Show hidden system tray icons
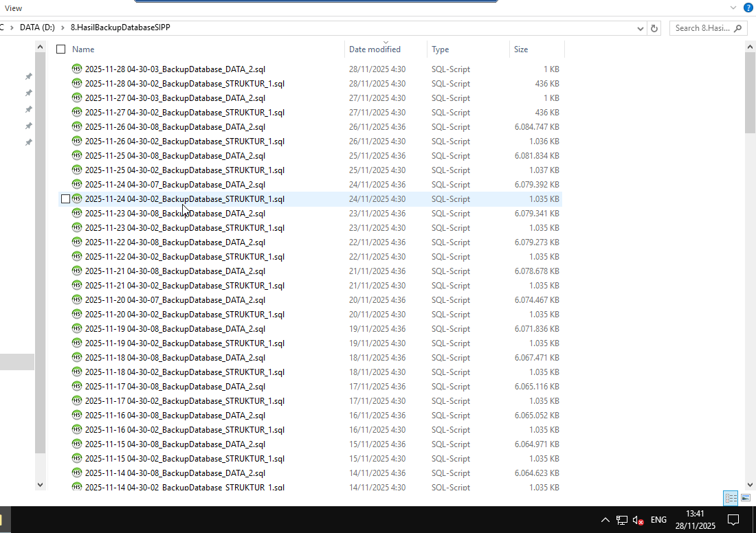The image size is (756, 533). pyautogui.click(x=605, y=520)
